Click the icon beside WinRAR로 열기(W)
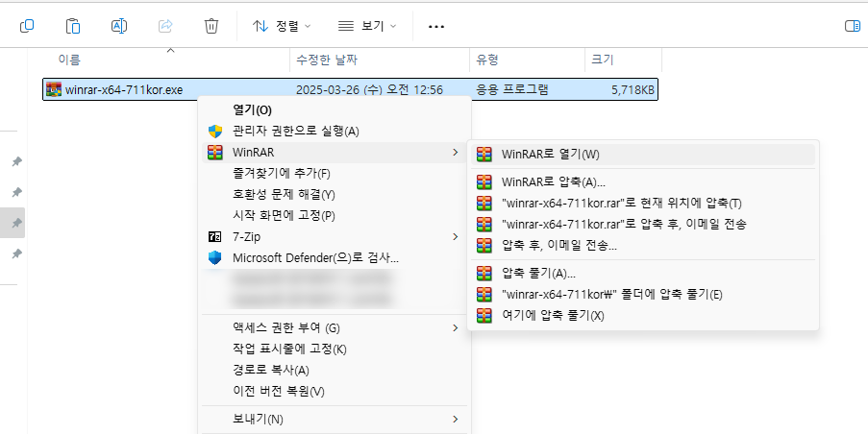 click(x=484, y=155)
